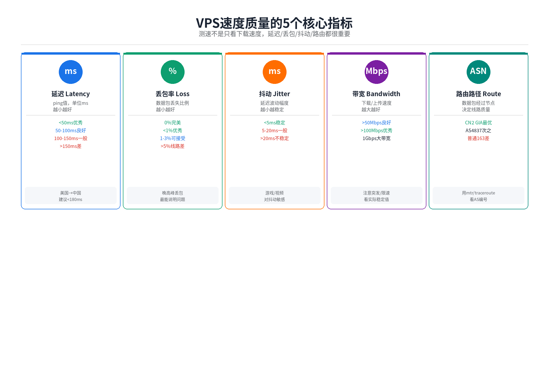Click the text 1Gbps大带宽

pyautogui.click(x=376, y=138)
